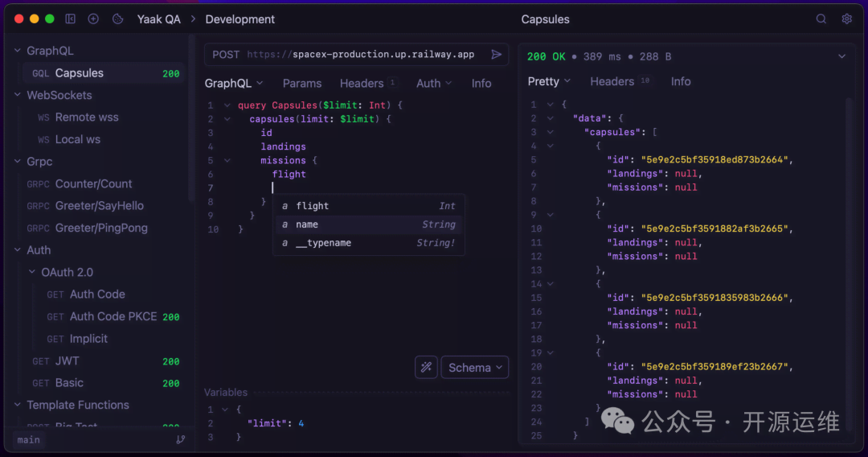Screen dimensions: 868x457
Task: Click the Development environment label
Action: [x=240, y=19]
